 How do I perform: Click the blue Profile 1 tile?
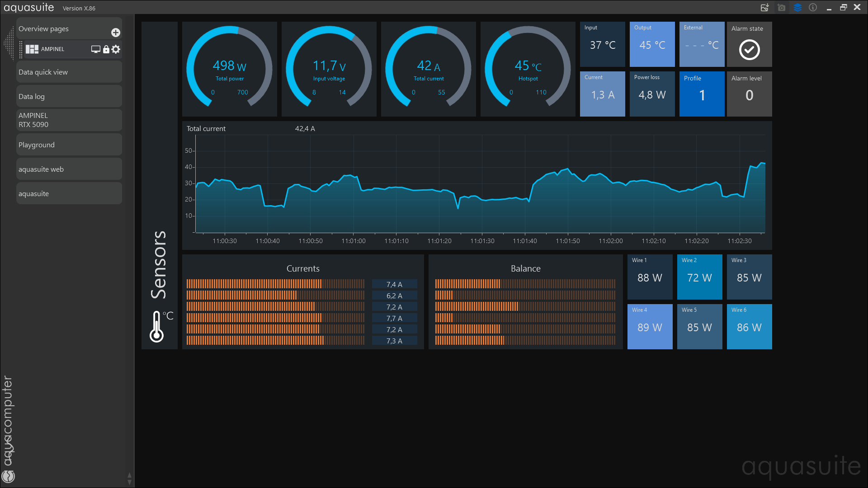tap(702, 94)
